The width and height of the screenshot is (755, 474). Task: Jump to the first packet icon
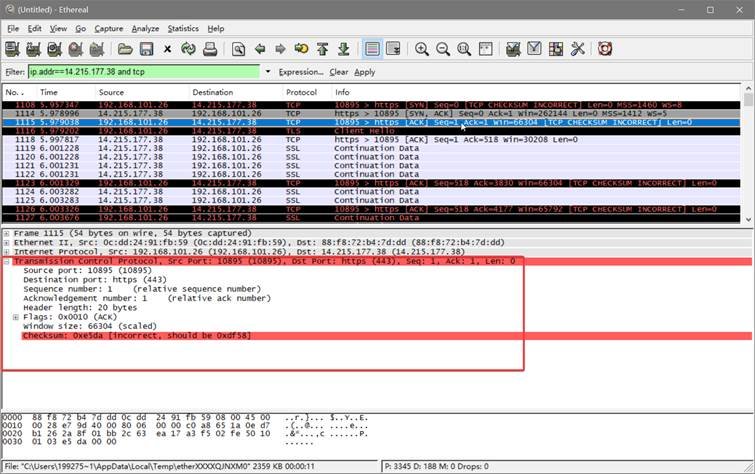(x=323, y=49)
